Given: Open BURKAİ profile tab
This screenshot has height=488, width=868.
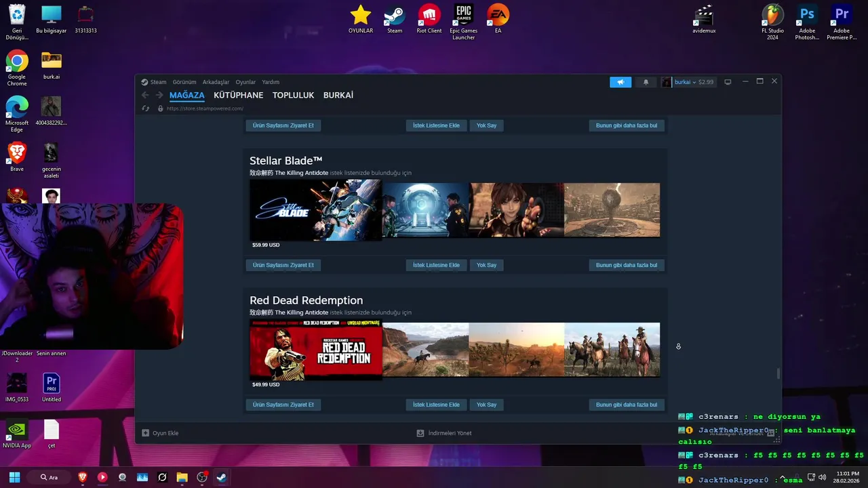Looking at the screenshot, I should [x=338, y=96].
